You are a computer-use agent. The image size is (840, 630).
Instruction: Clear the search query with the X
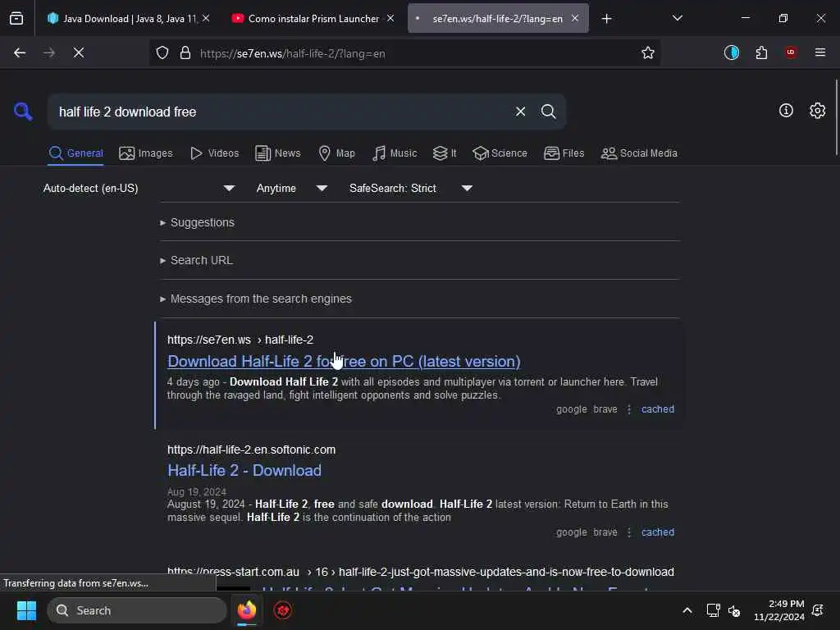pos(520,112)
